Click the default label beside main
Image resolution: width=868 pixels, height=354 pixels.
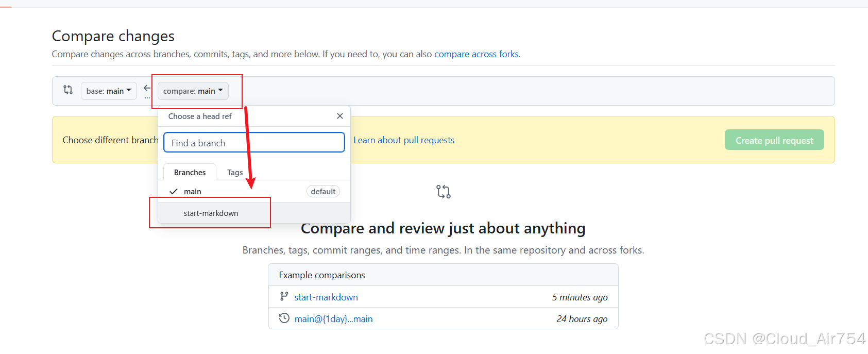click(323, 191)
